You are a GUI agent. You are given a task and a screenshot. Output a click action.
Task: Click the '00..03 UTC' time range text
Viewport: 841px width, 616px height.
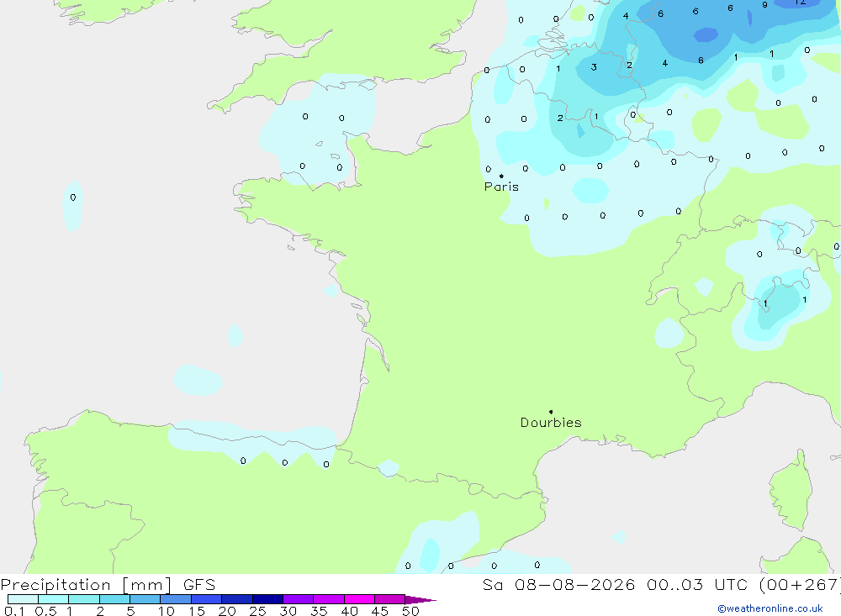(696, 585)
